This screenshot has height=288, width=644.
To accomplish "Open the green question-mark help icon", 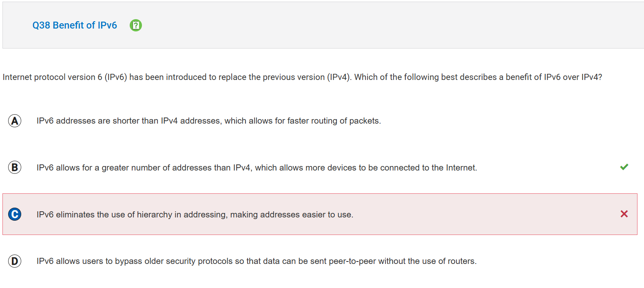I will tap(136, 25).
